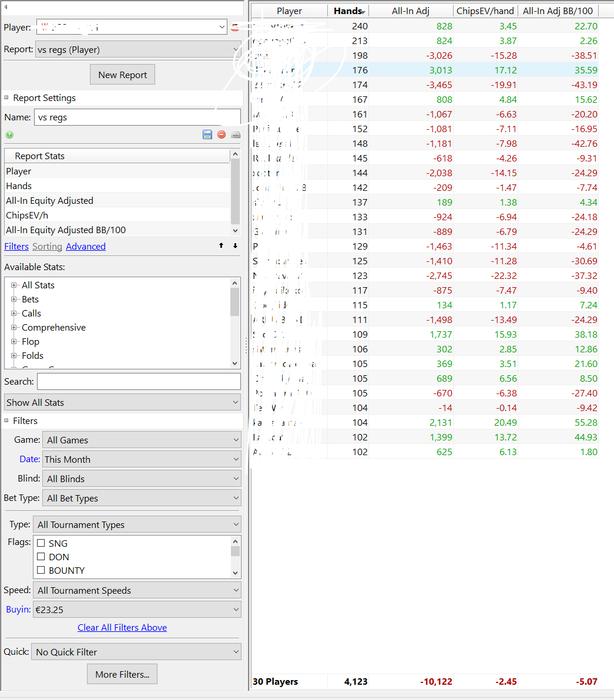The width and height of the screenshot is (614, 700).
Task: Expand the Bets tree node
Action: pyautogui.click(x=14, y=299)
